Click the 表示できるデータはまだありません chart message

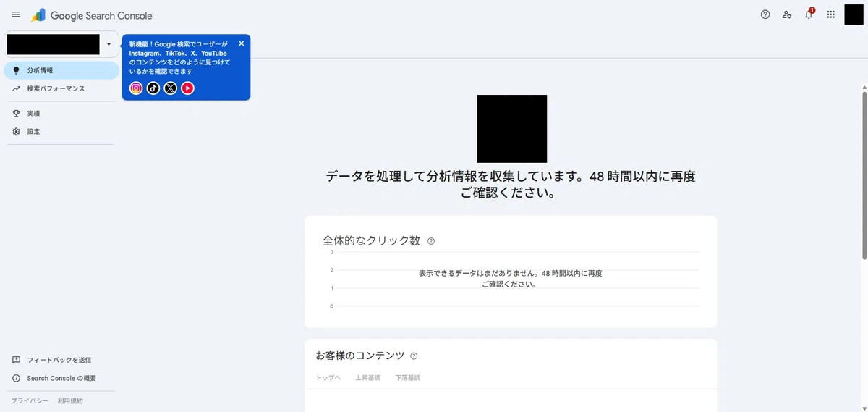tap(511, 279)
